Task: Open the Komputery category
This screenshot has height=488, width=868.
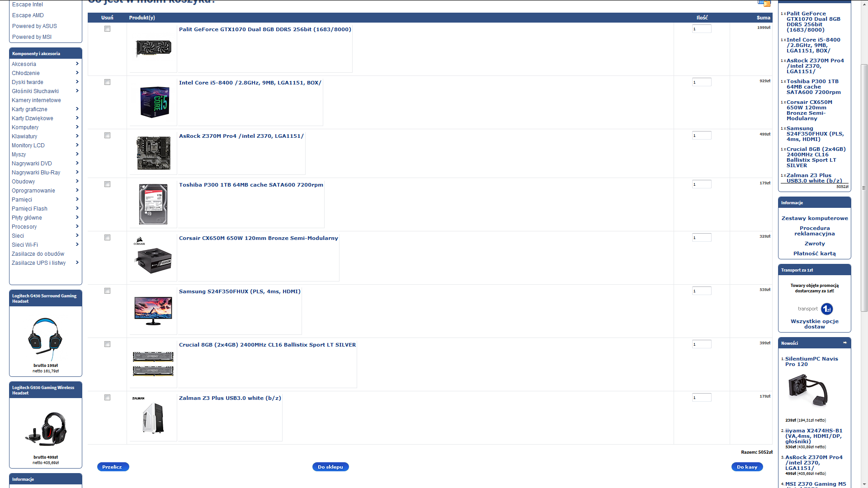Action: [25, 127]
